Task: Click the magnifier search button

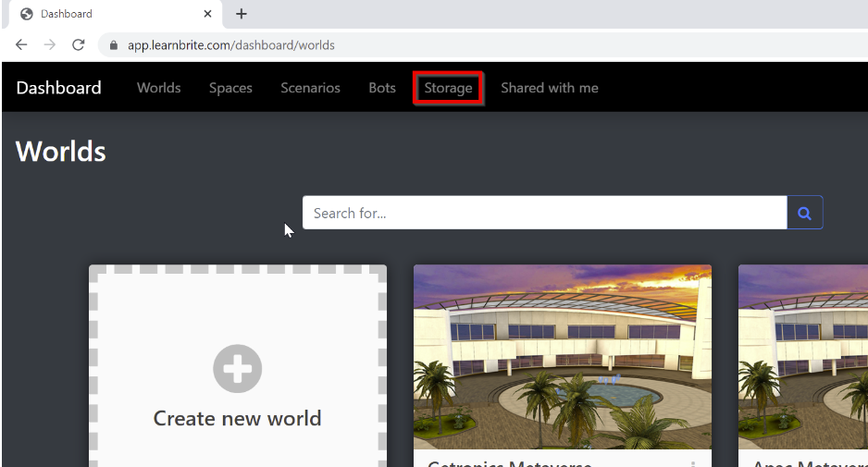Action: pyautogui.click(x=805, y=213)
